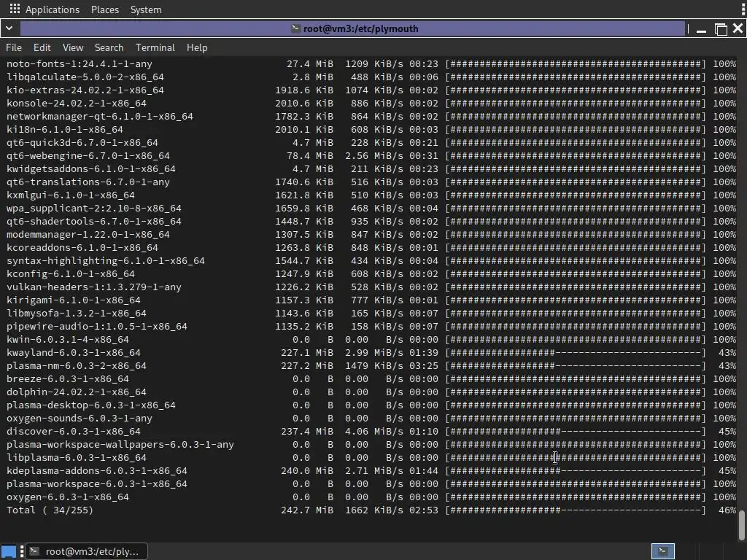Click the dolphin-24.02.2-1-x86_64 text
The image size is (747, 560).
pos(76,392)
